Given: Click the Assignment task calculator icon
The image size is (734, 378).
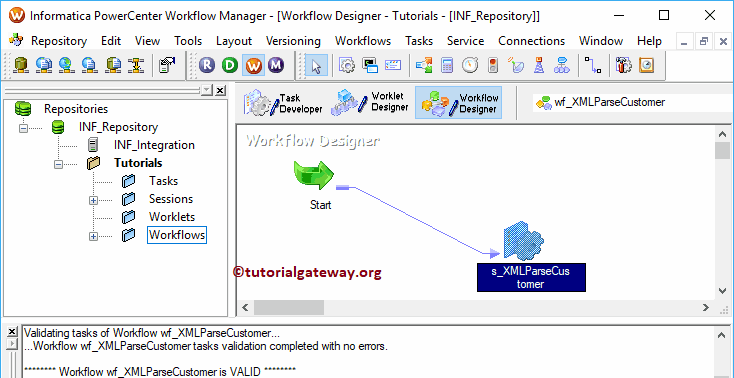Looking at the screenshot, I should click(447, 65).
